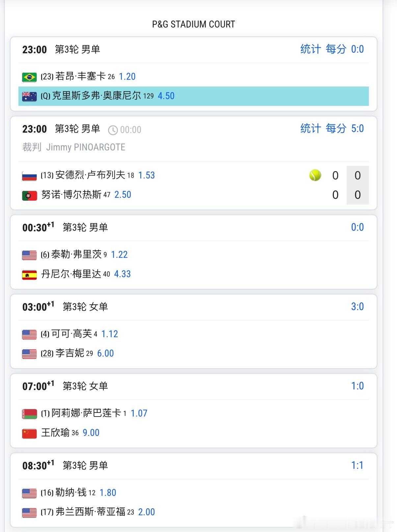Viewport: 397px width, 532px height.
Task: Click the China flag beside 王欣瑜
Action: [29, 433]
